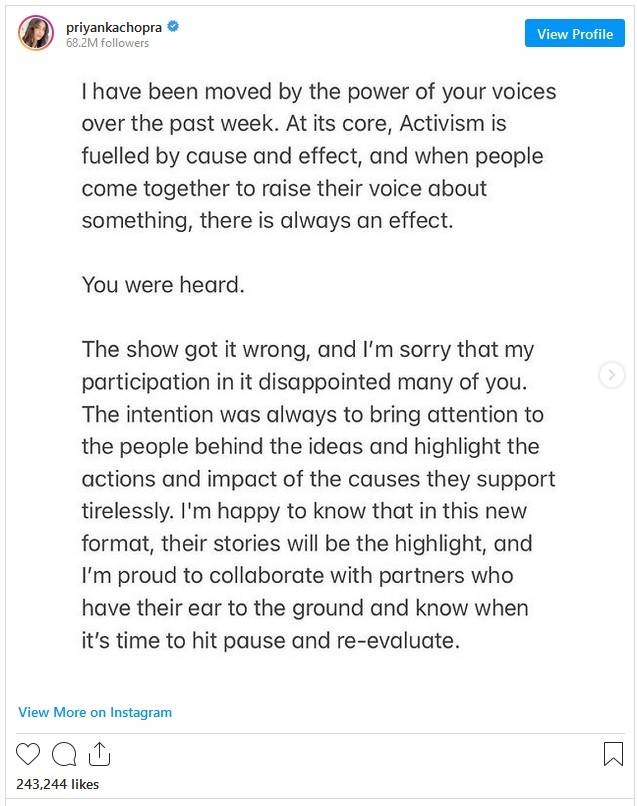This screenshot has width=637, height=806.
Task: Click the line 'something, there is always an effect'
Action: pyautogui.click(x=267, y=221)
